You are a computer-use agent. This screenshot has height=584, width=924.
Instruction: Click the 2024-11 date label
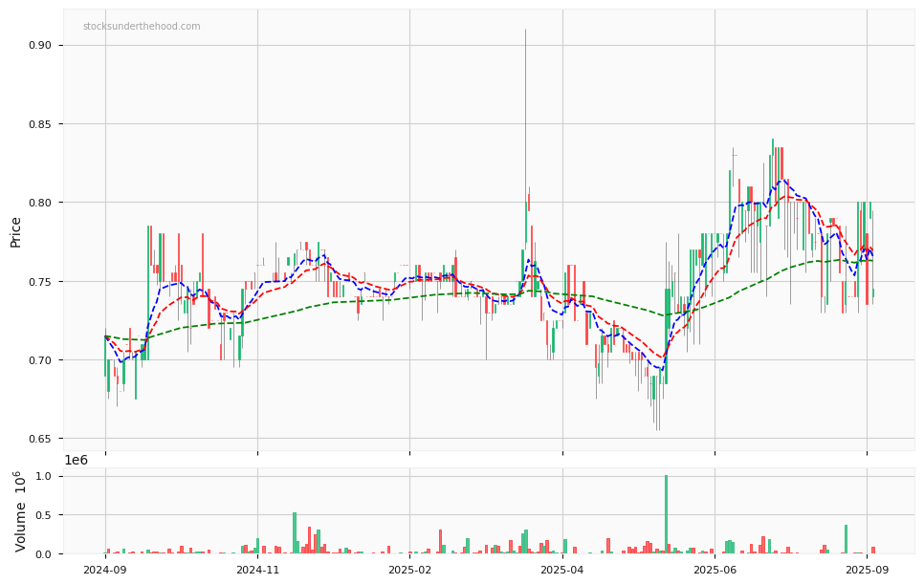257,570
